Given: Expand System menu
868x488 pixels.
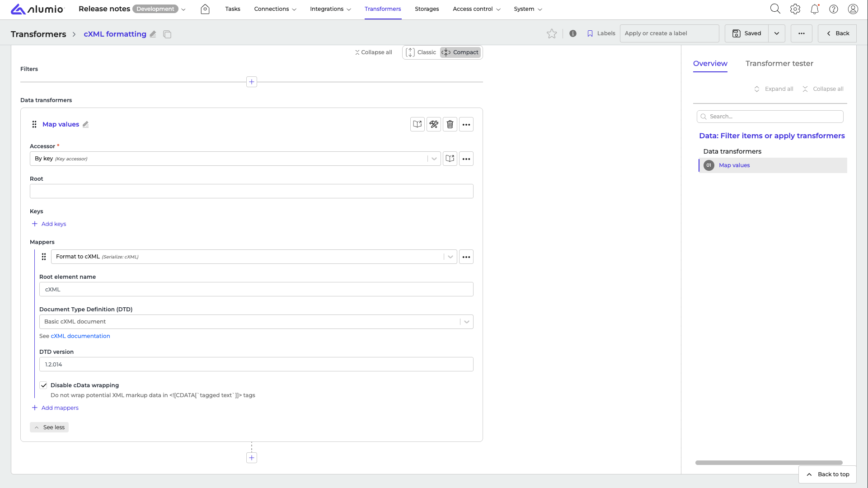Looking at the screenshot, I should [x=528, y=9].
